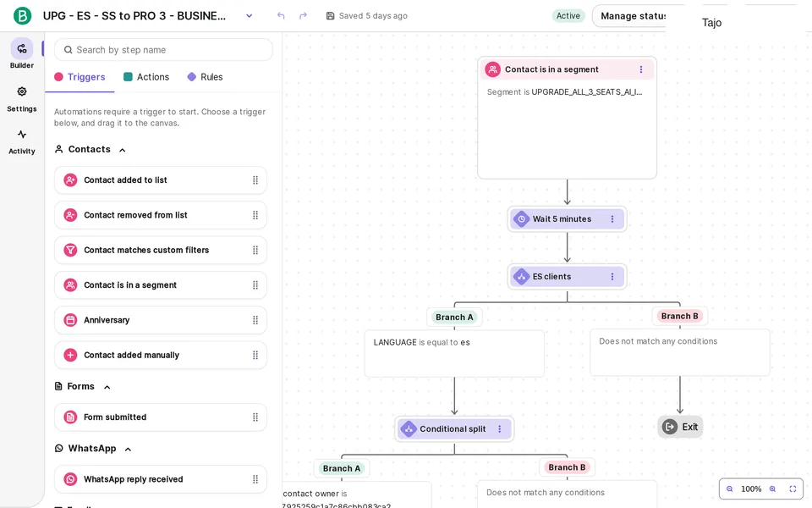Open options menu on Conditional split node
Image resolution: width=812 pixels, height=508 pixels.
[500, 428]
